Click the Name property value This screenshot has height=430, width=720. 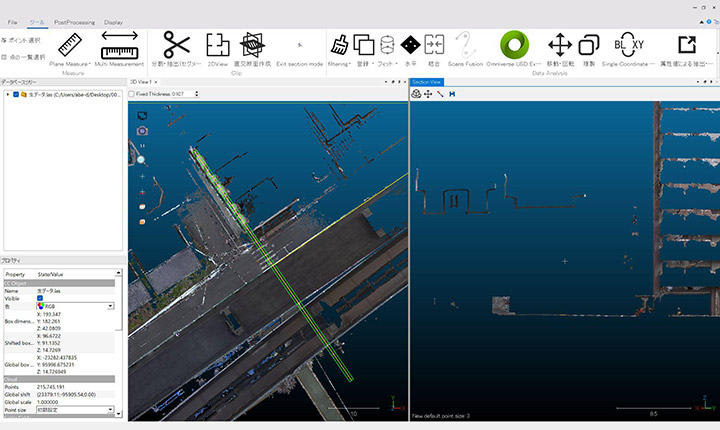[x=48, y=291]
